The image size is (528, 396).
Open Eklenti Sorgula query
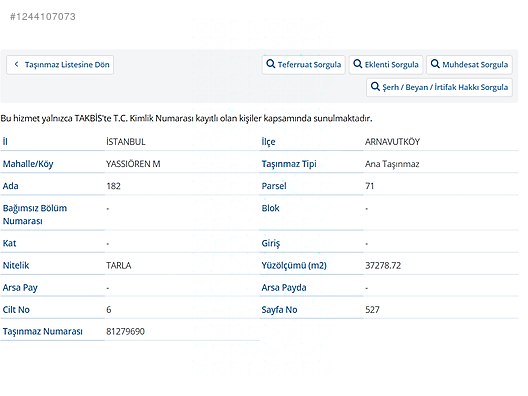[x=386, y=65]
